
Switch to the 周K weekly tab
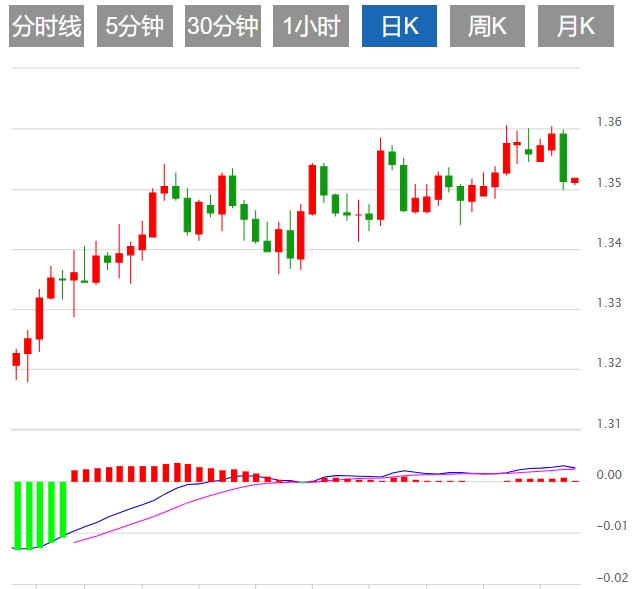[x=487, y=26]
